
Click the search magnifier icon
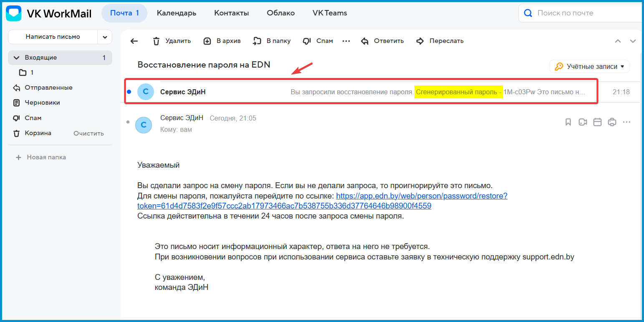point(528,13)
